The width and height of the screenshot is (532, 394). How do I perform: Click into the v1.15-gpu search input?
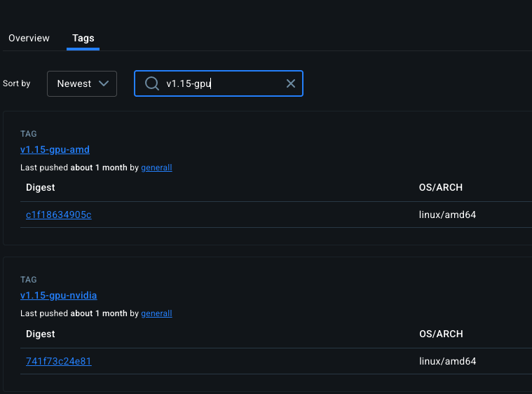click(221, 84)
